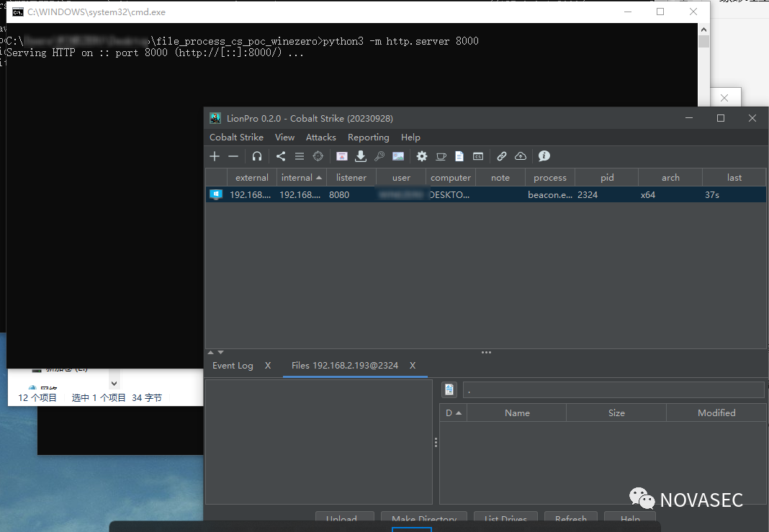The height and width of the screenshot is (532, 769).
Task: Open Listeners via headphones icon
Action: 257,156
